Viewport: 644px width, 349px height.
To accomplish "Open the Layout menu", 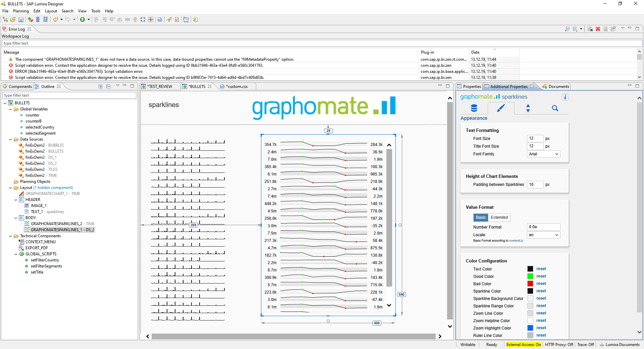I will click(51, 11).
